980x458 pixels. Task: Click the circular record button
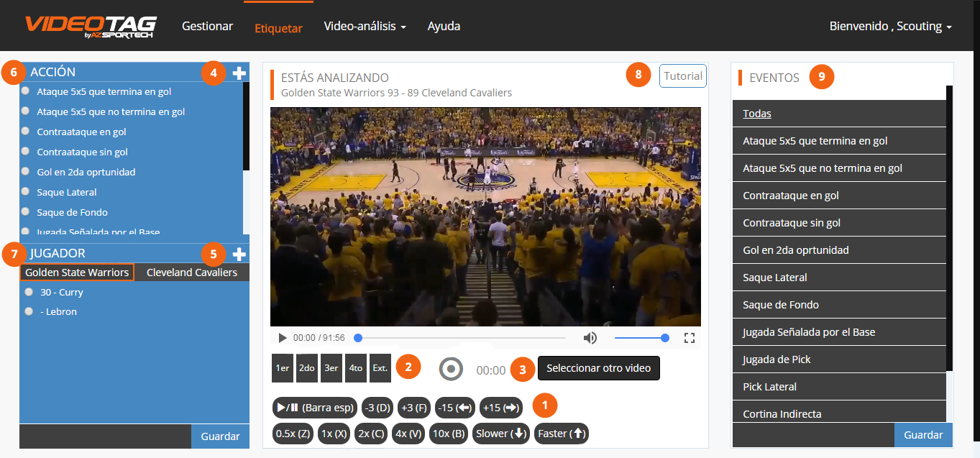tap(451, 369)
